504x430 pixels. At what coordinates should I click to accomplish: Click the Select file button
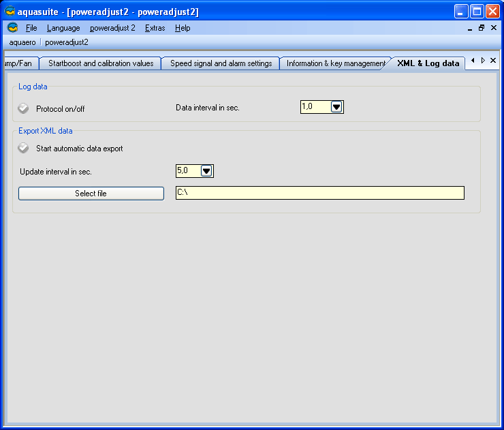91,194
